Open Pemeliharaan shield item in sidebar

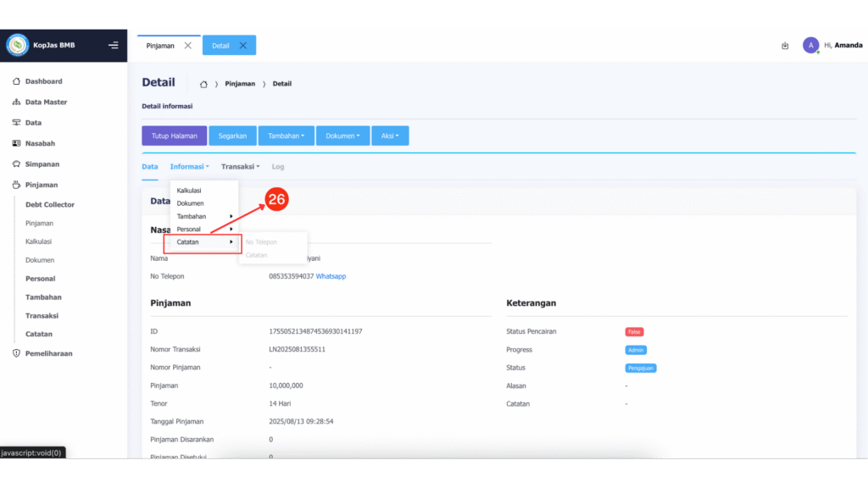(x=48, y=353)
